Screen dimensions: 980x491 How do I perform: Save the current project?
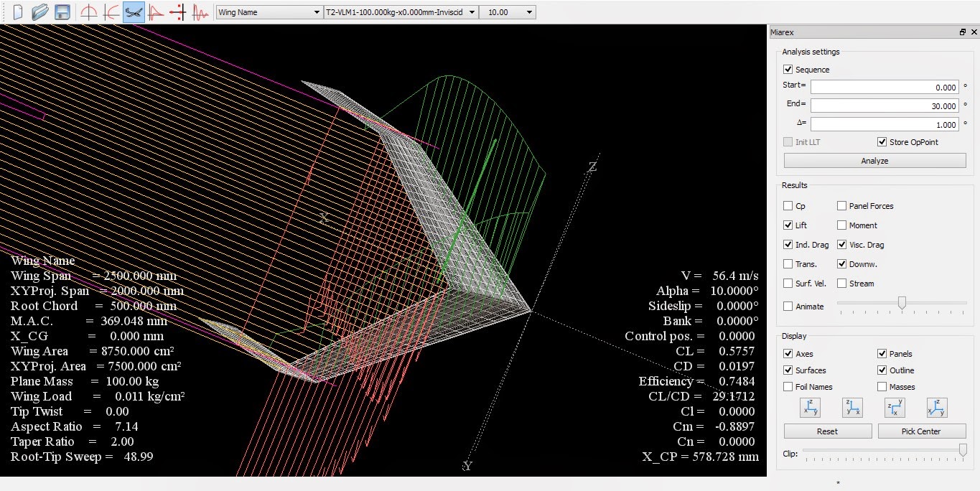[63, 11]
